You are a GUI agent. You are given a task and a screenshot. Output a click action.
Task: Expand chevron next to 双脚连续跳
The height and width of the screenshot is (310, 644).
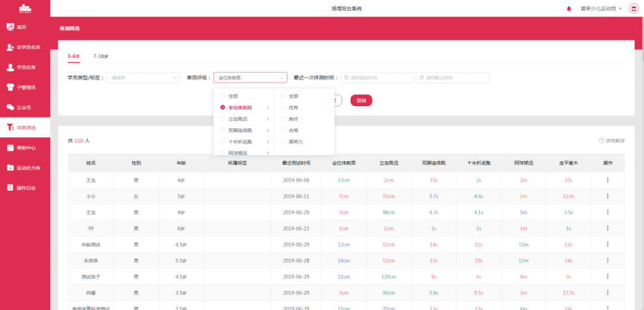click(x=268, y=130)
